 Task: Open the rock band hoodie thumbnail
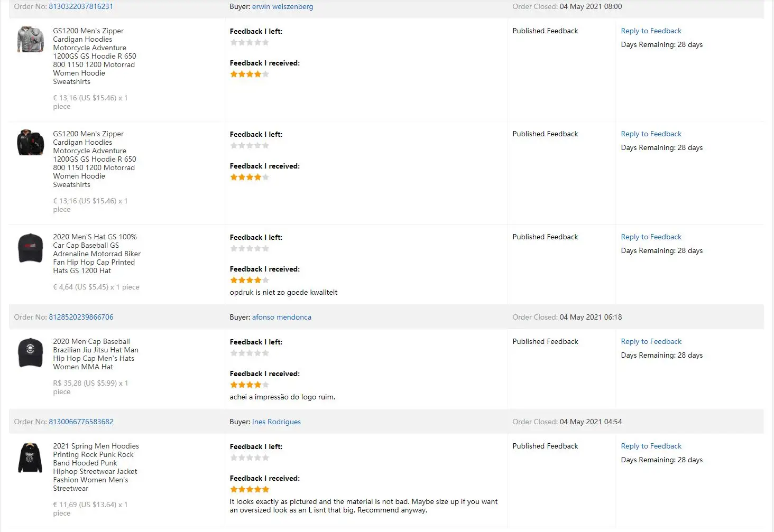point(30,458)
